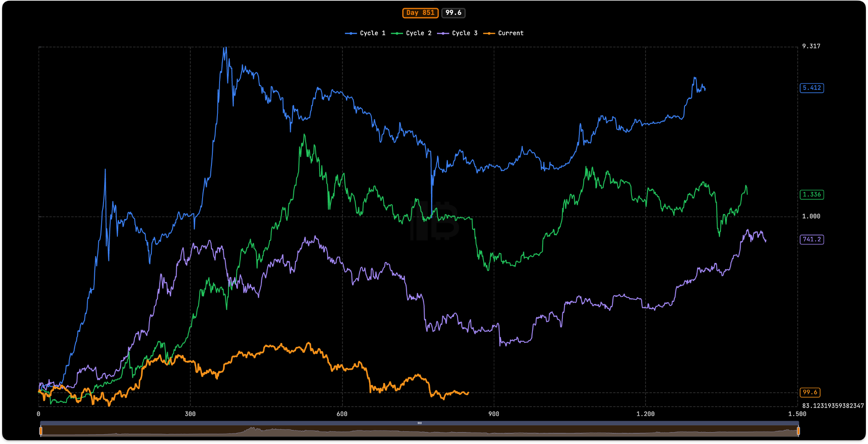
Task: Click the right handle of the range slider
Action: click(x=798, y=431)
